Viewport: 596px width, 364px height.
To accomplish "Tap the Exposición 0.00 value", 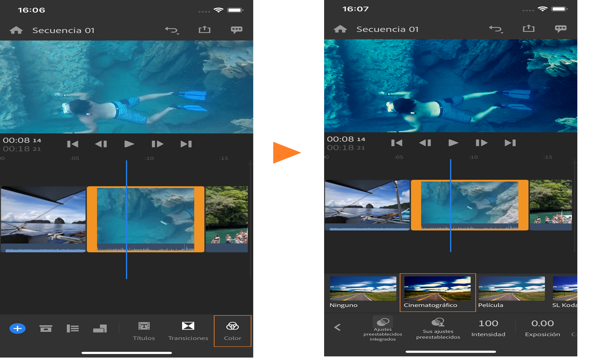I will coord(542,328).
